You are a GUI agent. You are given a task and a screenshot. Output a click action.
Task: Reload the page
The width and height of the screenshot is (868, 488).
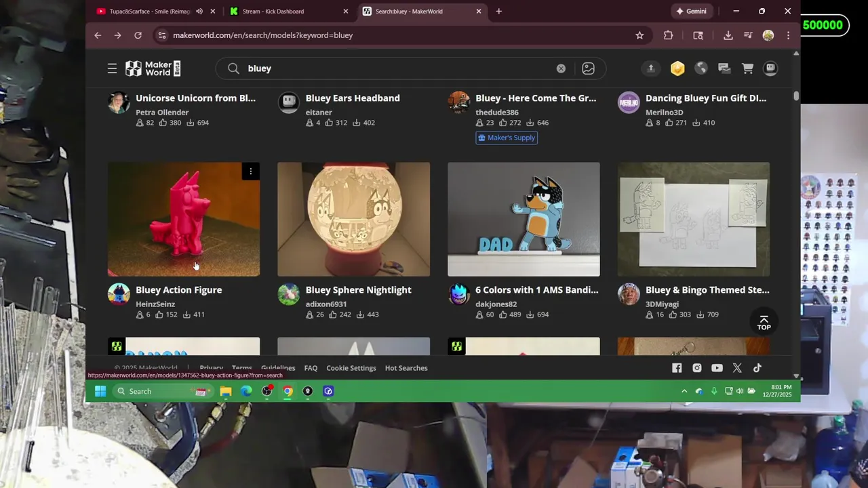tap(138, 35)
